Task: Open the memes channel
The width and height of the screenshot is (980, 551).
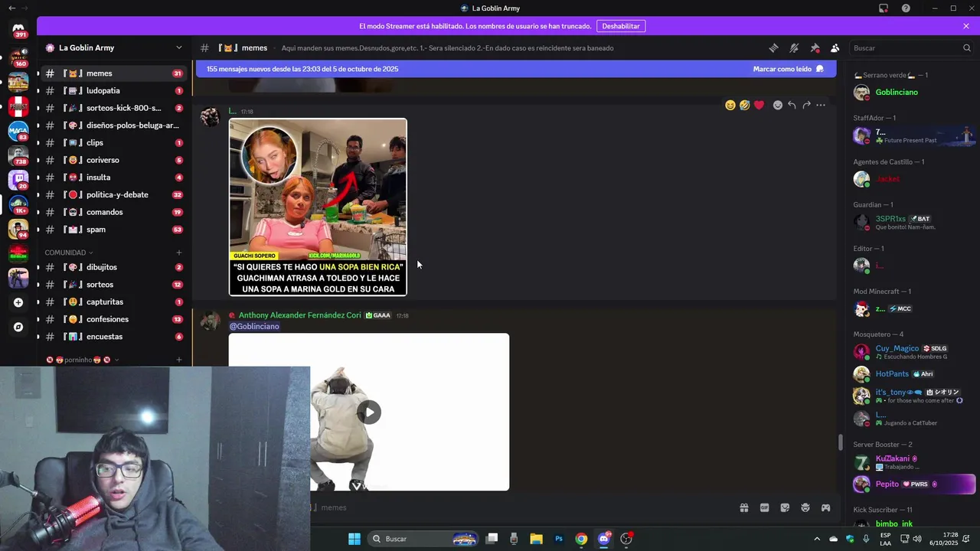Action: (x=113, y=73)
